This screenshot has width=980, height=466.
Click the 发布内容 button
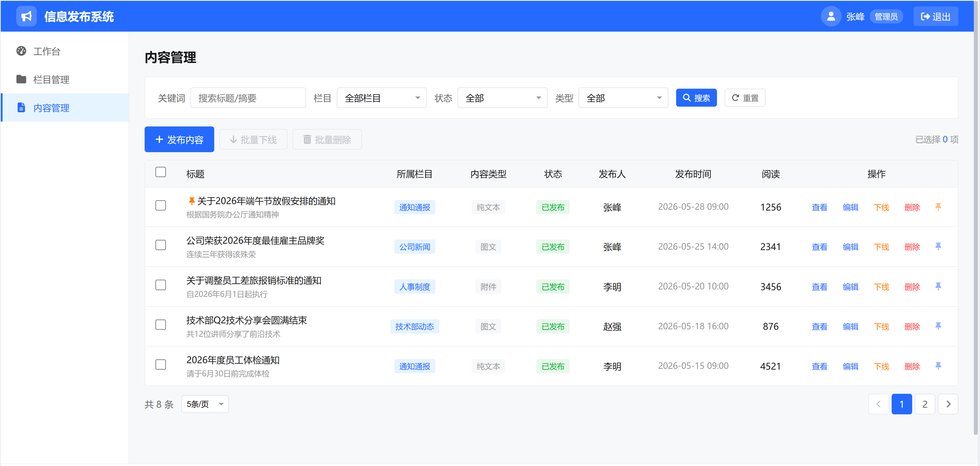[179, 139]
